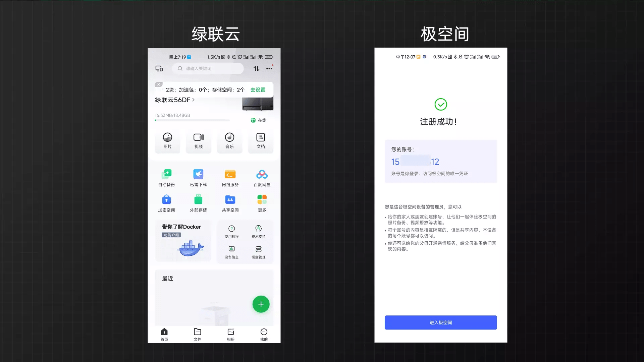Open the 视频 (Video) section
The height and width of the screenshot is (362, 644).
[198, 140]
